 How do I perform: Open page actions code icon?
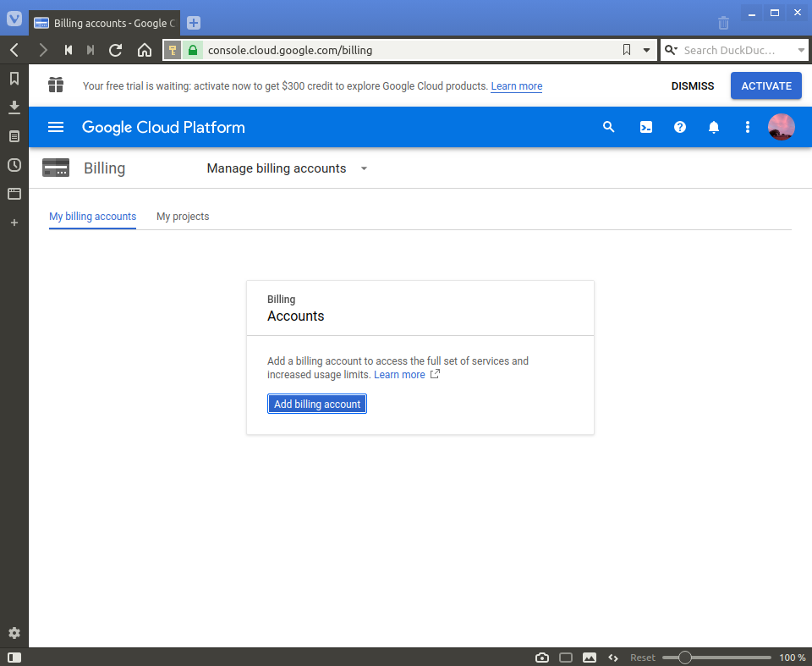[x=613, y=658]
